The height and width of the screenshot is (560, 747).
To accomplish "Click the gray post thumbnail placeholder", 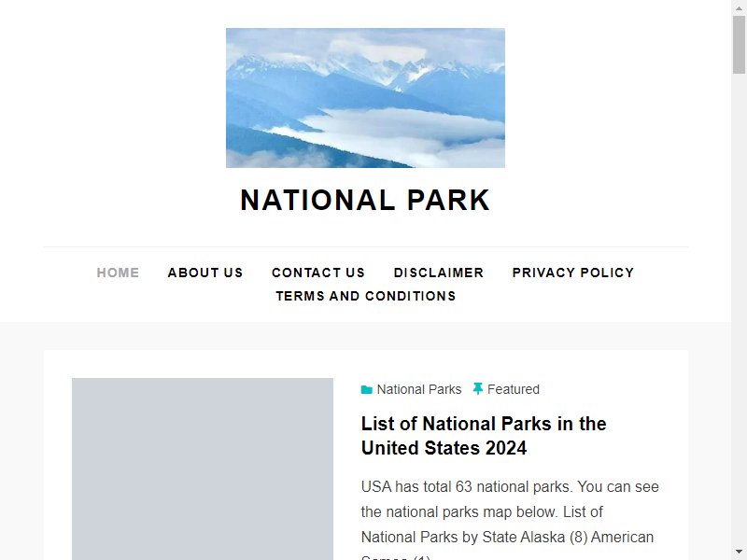I will [203, 469].
